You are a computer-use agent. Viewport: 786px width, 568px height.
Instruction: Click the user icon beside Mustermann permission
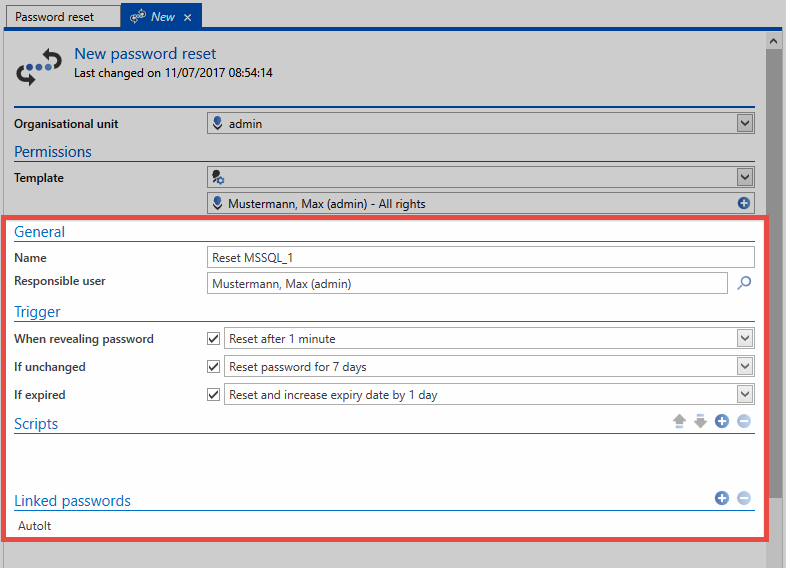tap(217, 203)
